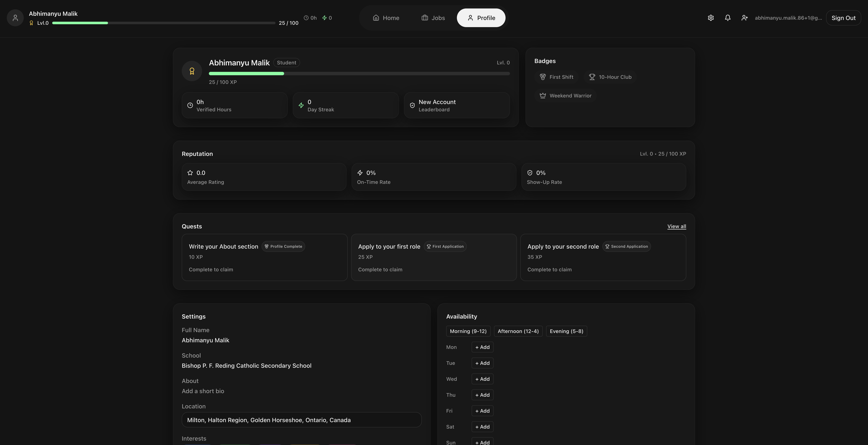This screenshot has width=868, height=445.
Task: Click the add-user icon beside the email
Action: pyautogui.click(x=744, y=18)
